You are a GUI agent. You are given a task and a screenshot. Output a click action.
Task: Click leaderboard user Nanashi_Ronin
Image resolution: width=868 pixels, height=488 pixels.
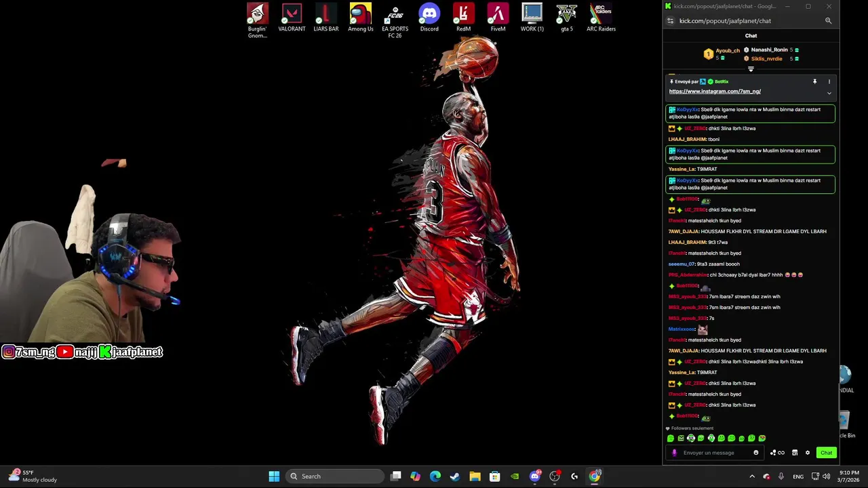(x=769, y=49)
